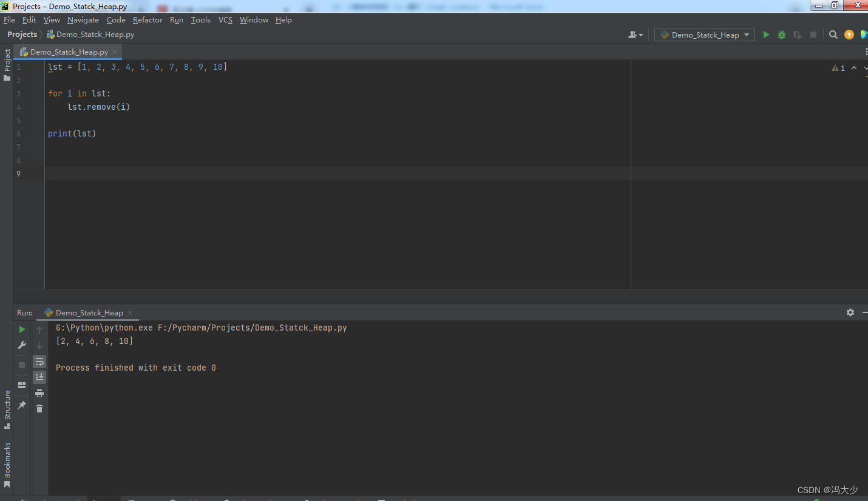Click Projects in the breadcrumb bar
Viewport: 868px width, 501px height.
click(22, 35)
